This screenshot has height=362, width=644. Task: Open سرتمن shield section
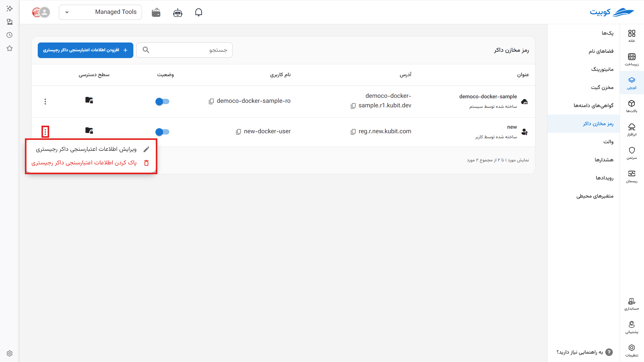[x=632, y=153]
